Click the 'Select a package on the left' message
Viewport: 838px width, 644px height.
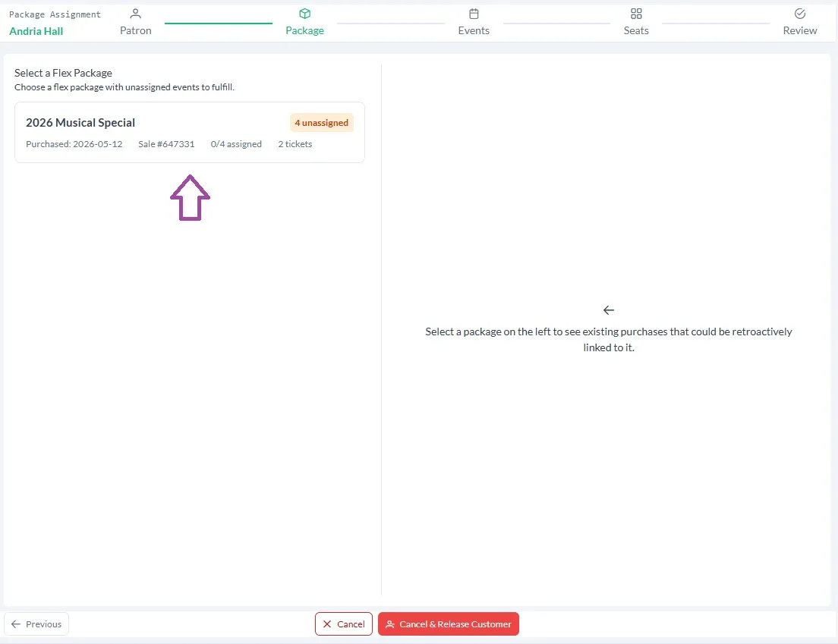609,339
